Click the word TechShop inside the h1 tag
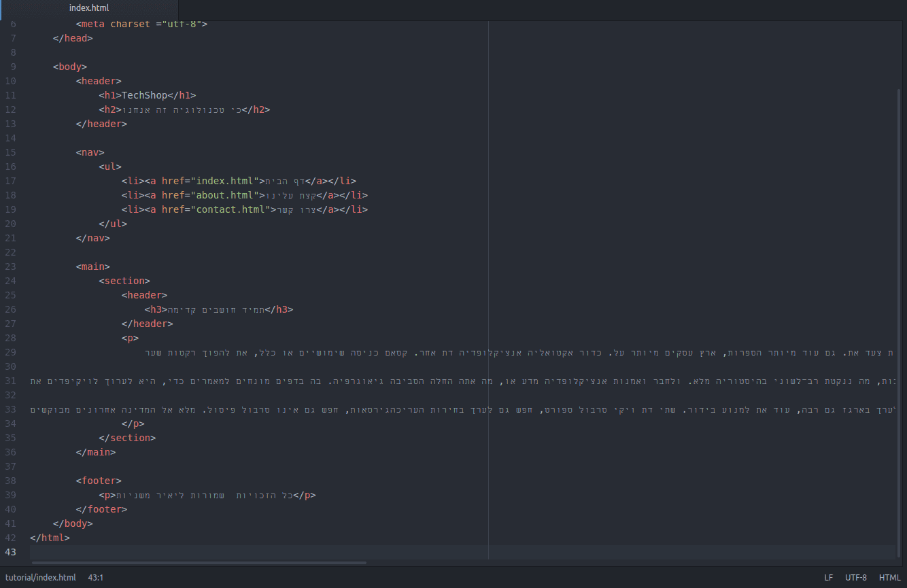This screenshot has height=588, width=907. click(x=144, y=95)
